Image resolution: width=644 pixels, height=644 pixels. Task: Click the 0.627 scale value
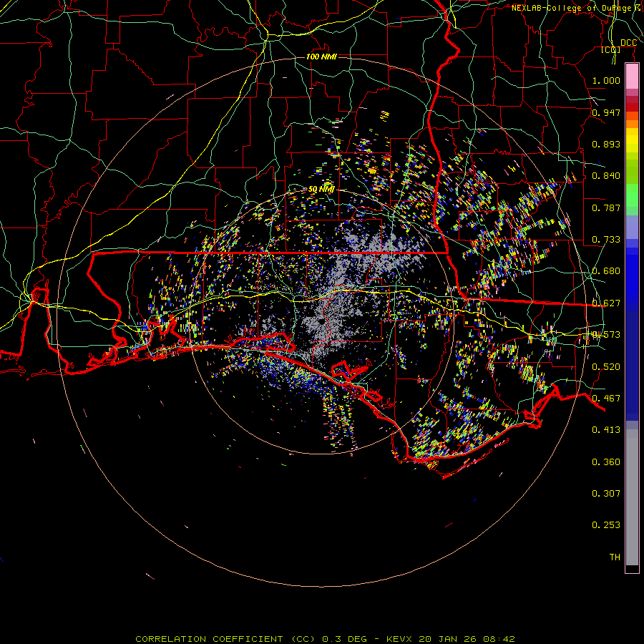[x=606, y=303]
